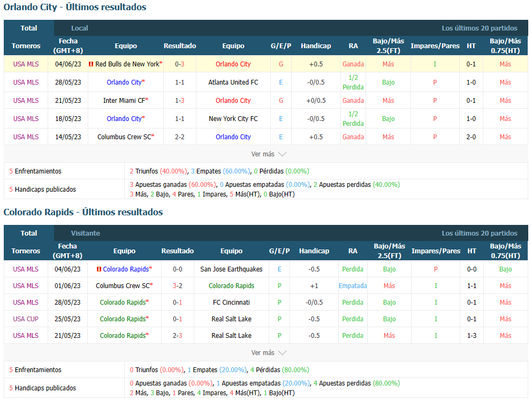Open Columbus Crew SC link dated 01/06/23
Image resolution: width=532 pixels, height=400 pixels.
pyautogui.click(x=123, y=286)
